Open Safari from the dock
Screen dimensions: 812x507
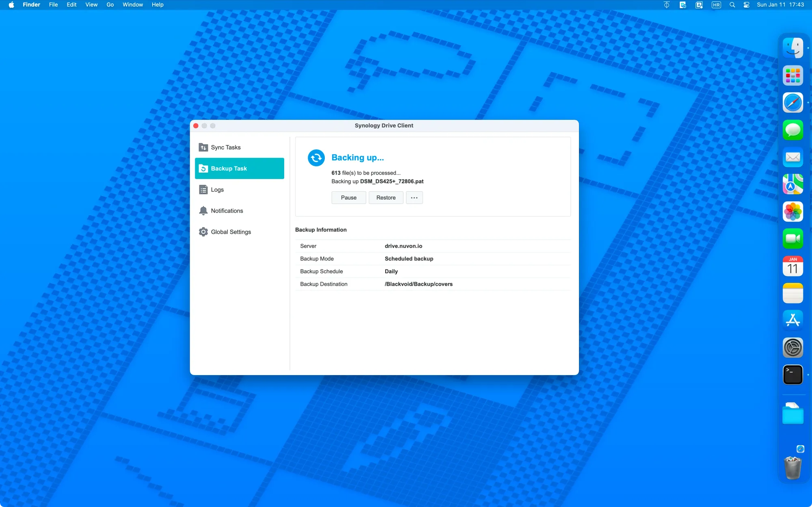tap(793, 103)
